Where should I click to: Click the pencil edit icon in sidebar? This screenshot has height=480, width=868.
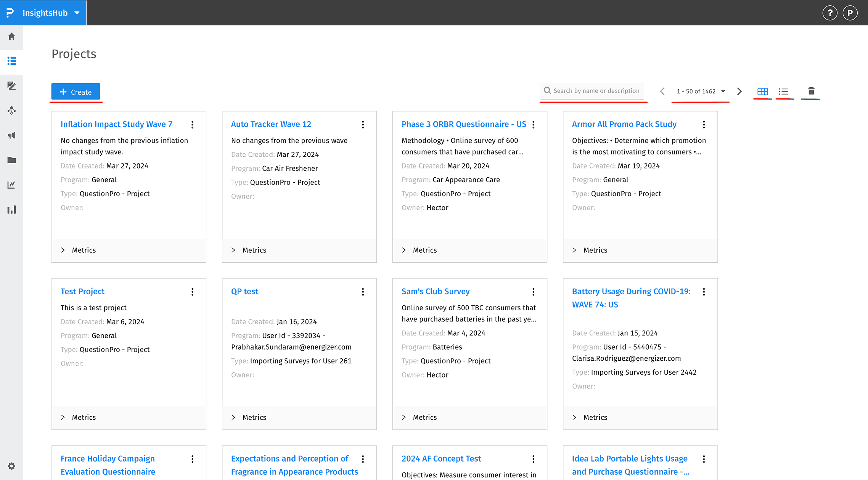pyautogui.click(x=11, y=86)
